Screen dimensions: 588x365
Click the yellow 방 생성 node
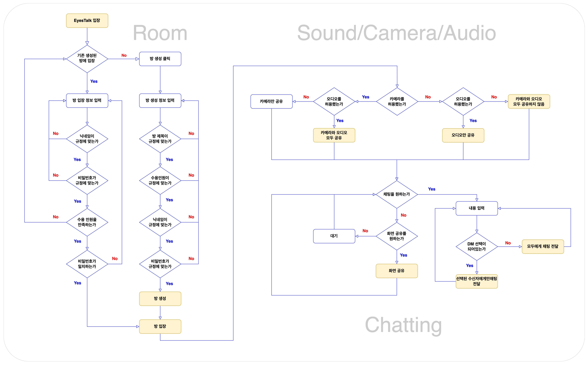[x=160, y=299]
